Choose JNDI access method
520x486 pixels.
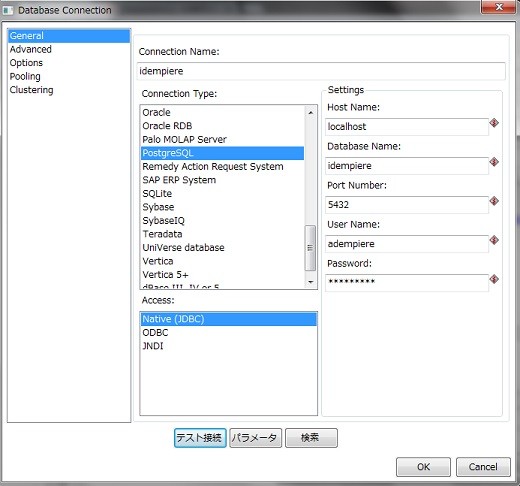pos(229,346)
